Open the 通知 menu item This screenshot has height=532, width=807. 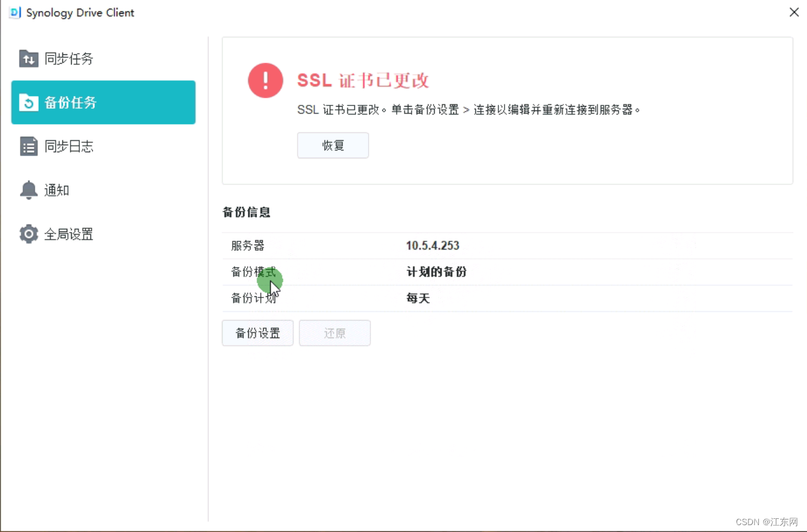[104, 190]
